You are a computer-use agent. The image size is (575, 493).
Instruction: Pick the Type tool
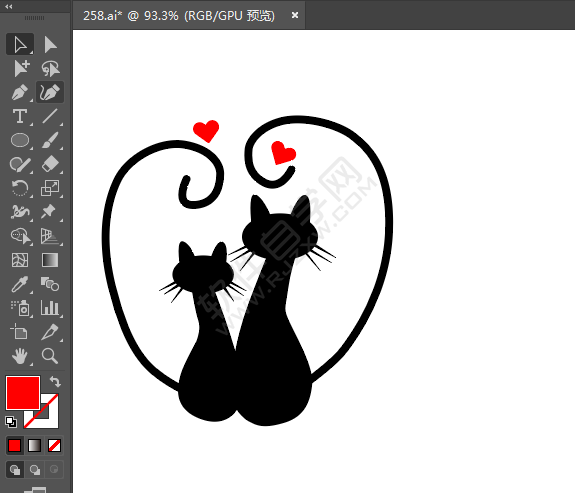(20, 116)
